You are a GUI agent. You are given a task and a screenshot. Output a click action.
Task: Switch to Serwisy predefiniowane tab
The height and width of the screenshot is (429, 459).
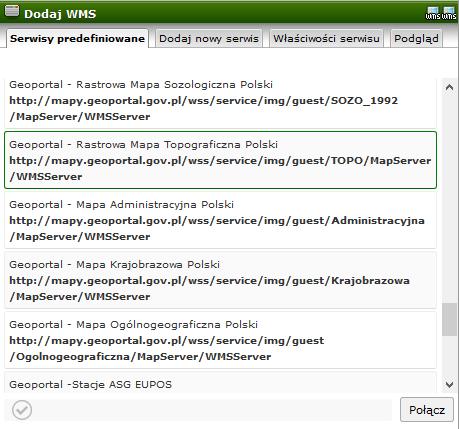tap(77, 38)
